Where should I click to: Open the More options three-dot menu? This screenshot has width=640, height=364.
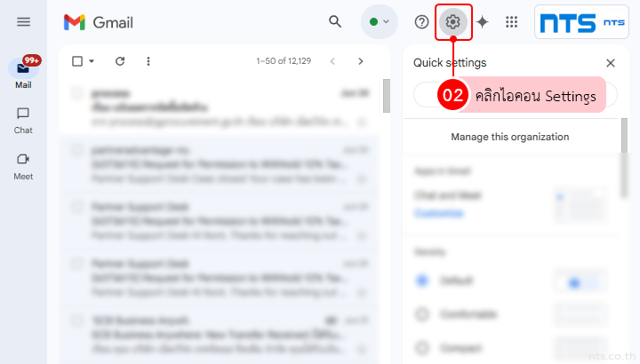tap(148, 61)
